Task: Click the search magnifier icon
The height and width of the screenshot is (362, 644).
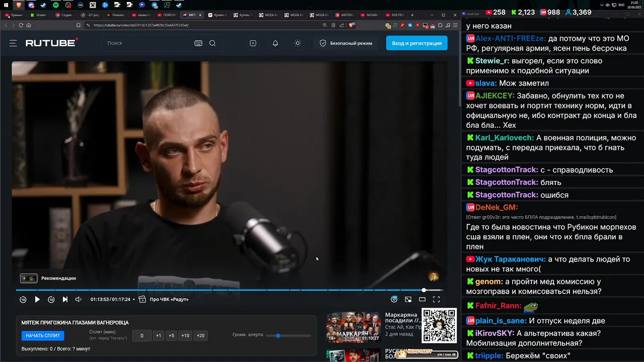Action: (212, 43)
